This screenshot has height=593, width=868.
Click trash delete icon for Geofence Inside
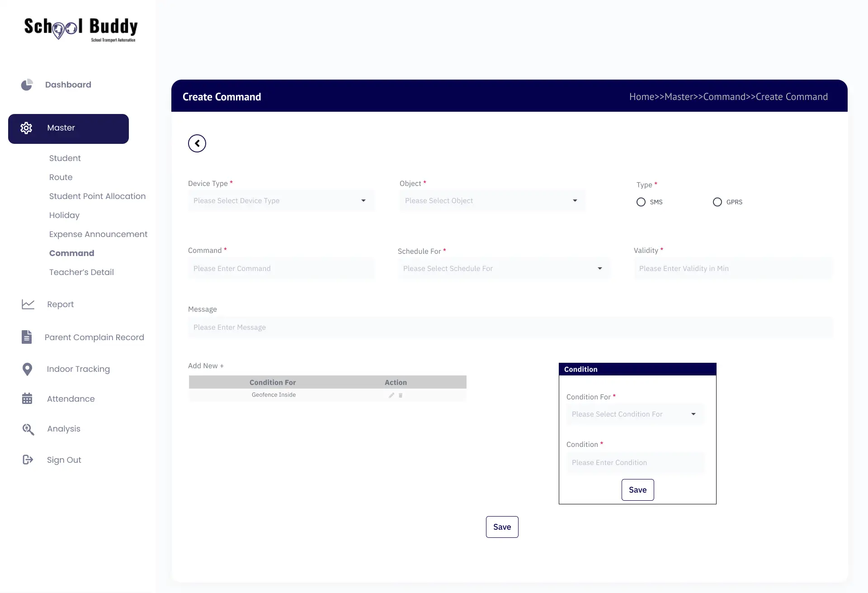401,395
